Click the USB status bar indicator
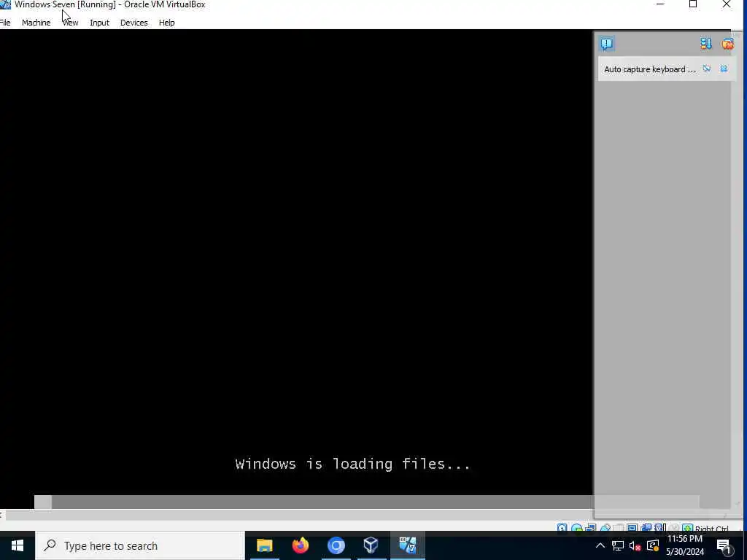The image size is (747, 560). [605, 528]
